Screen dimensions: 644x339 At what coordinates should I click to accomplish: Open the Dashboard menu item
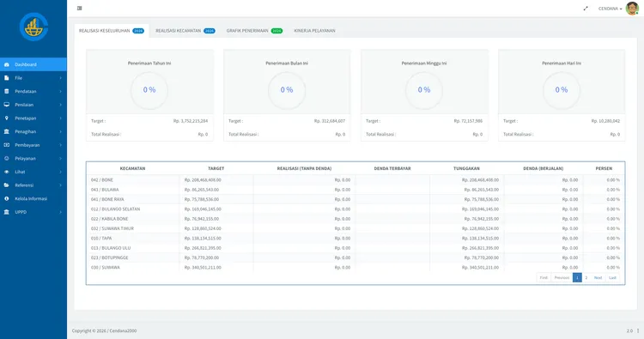click(33, 64)
